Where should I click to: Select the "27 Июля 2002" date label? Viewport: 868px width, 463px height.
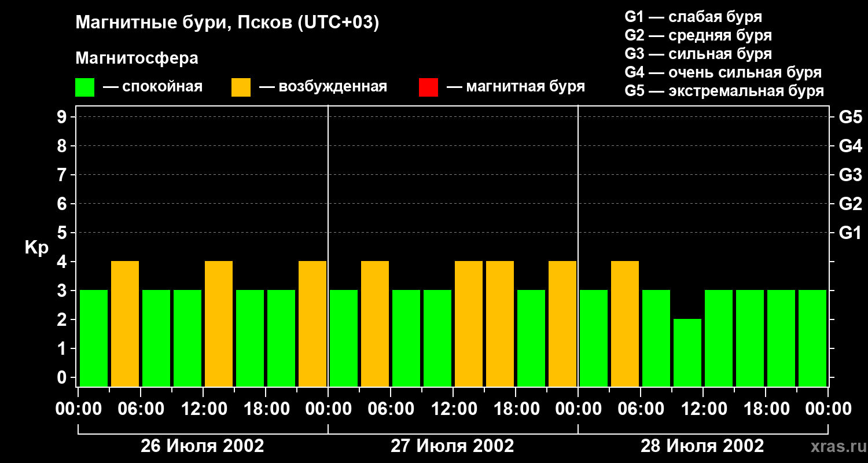coord(453,446)
